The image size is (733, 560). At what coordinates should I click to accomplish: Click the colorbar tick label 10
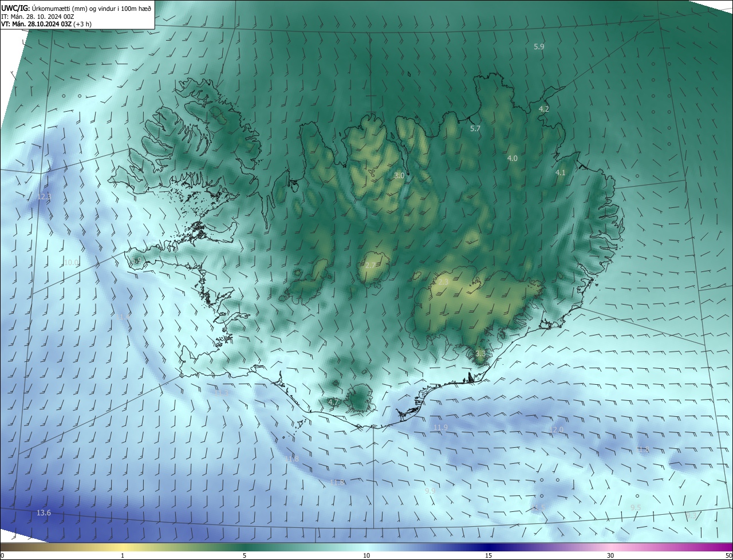366,555
